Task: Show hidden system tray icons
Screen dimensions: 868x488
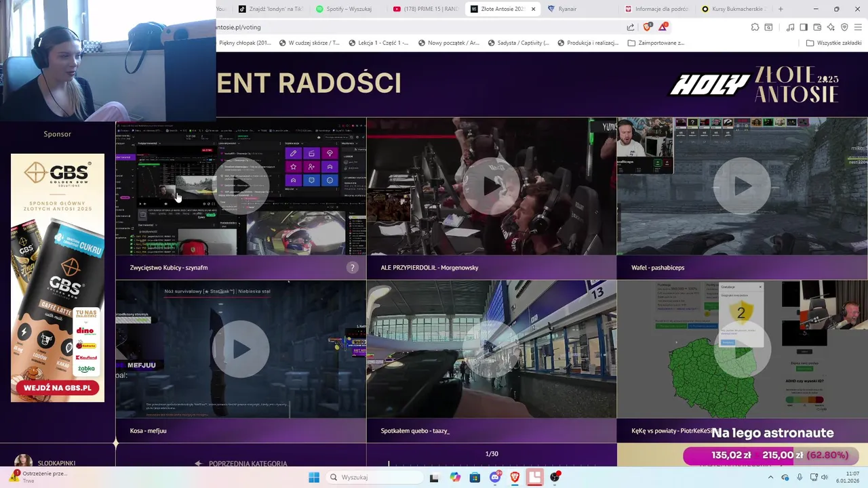Action: (x=770, y=477)
